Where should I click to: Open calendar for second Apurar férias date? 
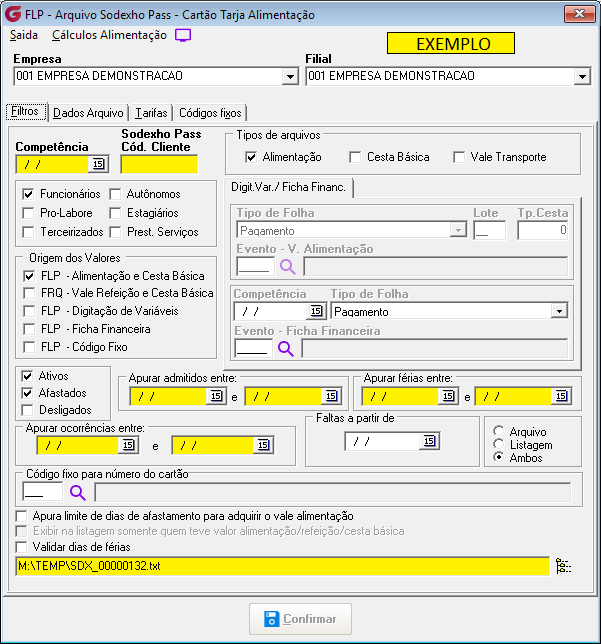pyautogui.click(x=561, y=396)
